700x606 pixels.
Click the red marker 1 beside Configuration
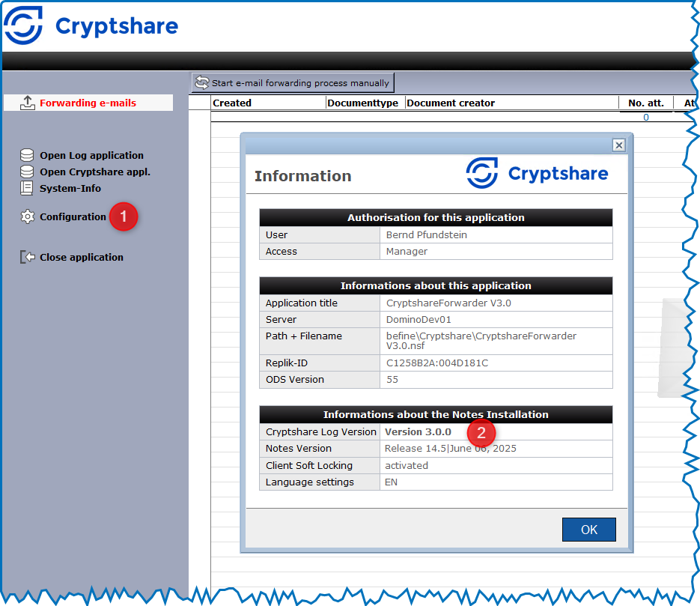(x=124, y=217)
